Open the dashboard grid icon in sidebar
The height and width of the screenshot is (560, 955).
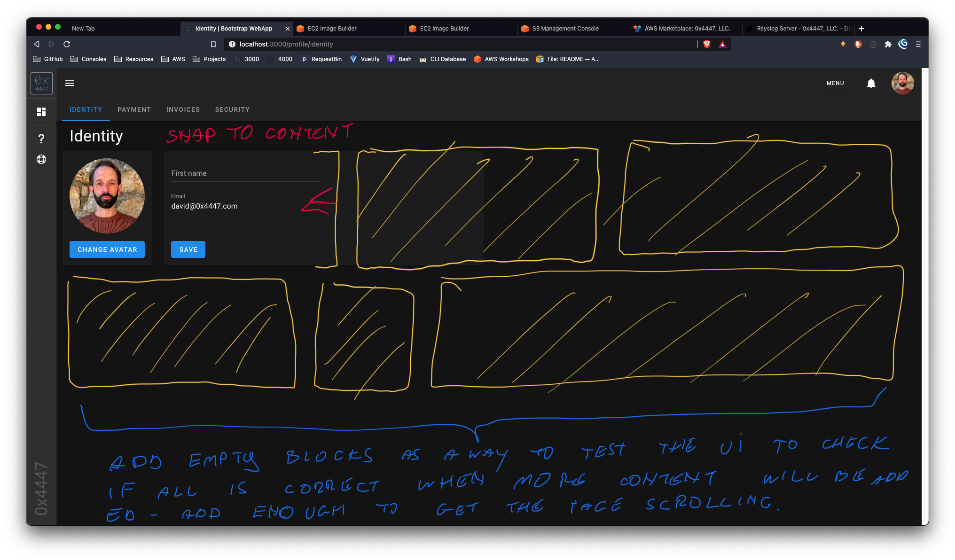(41, 112)
